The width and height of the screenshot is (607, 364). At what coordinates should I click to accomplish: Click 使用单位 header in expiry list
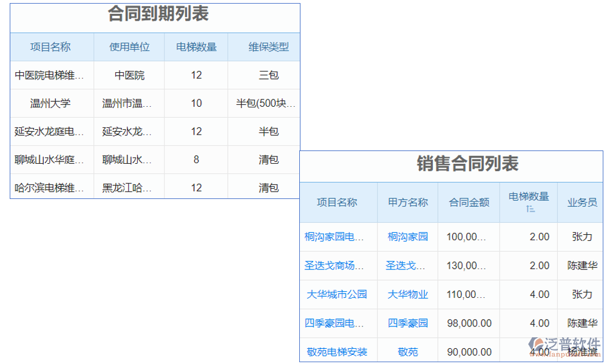click(x=128, y=47)
